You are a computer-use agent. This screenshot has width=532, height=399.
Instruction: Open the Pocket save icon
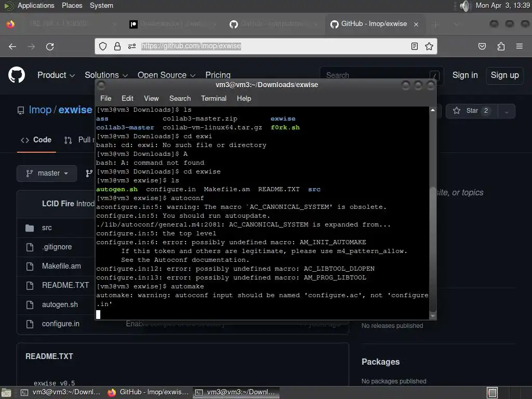(x=482, y=46)
